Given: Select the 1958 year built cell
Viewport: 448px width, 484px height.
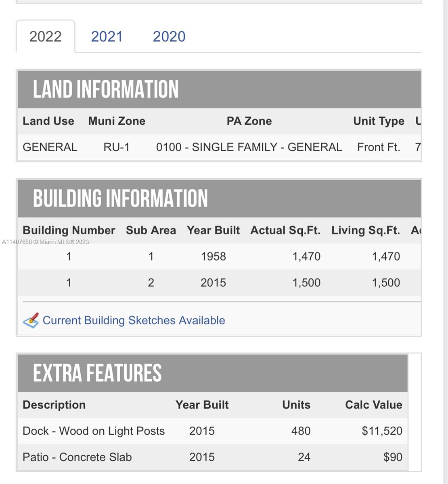Looking at the screenshot, I should tap(214, 257).
